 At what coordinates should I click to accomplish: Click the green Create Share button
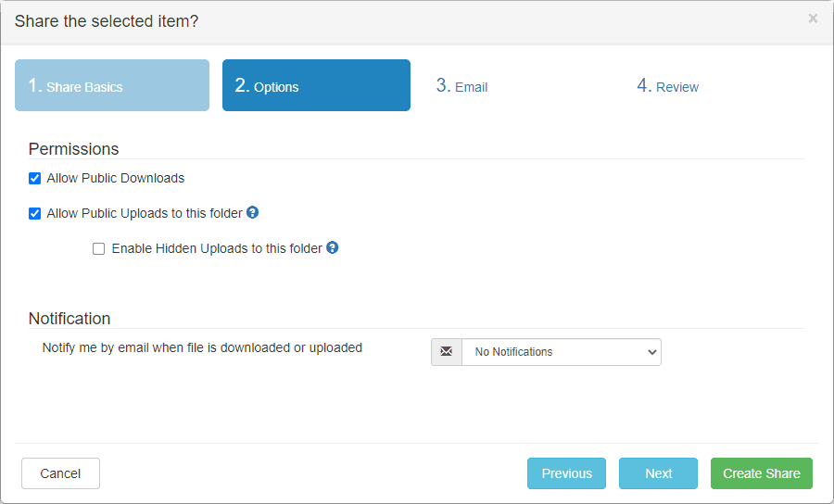[761, 473]
